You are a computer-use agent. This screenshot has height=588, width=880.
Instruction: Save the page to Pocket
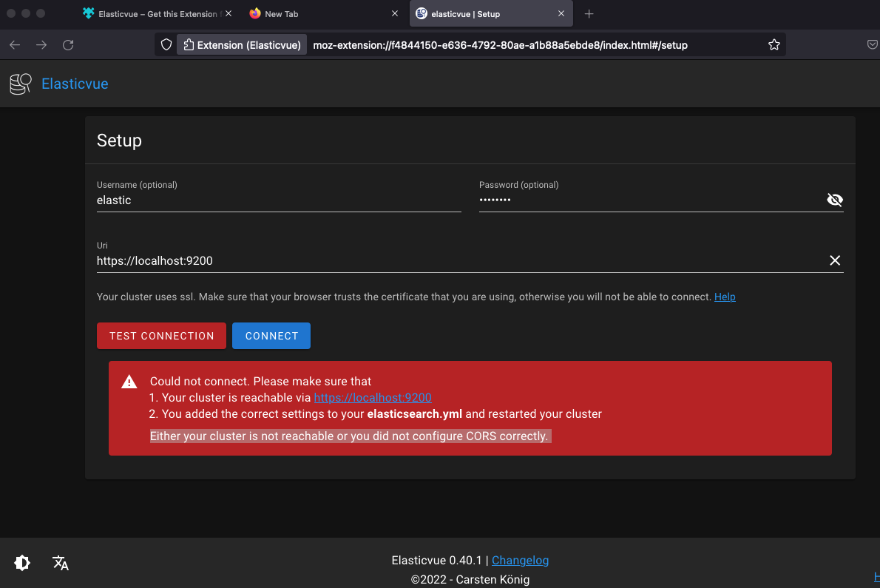coord(872,44)
